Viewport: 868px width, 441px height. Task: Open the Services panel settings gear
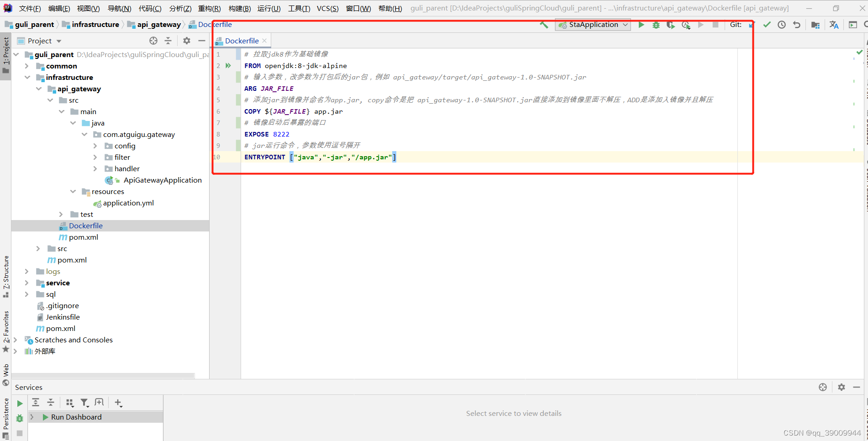(x=842, y=387)
